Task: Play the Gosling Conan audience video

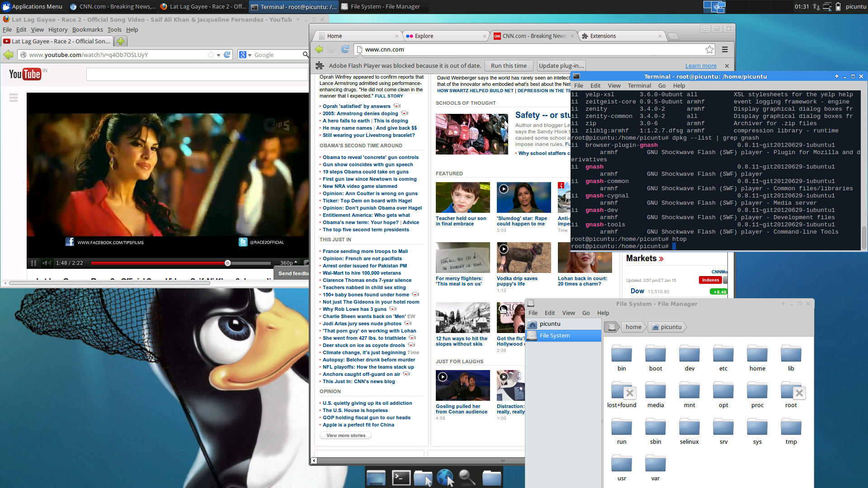Action: (462, 385)
